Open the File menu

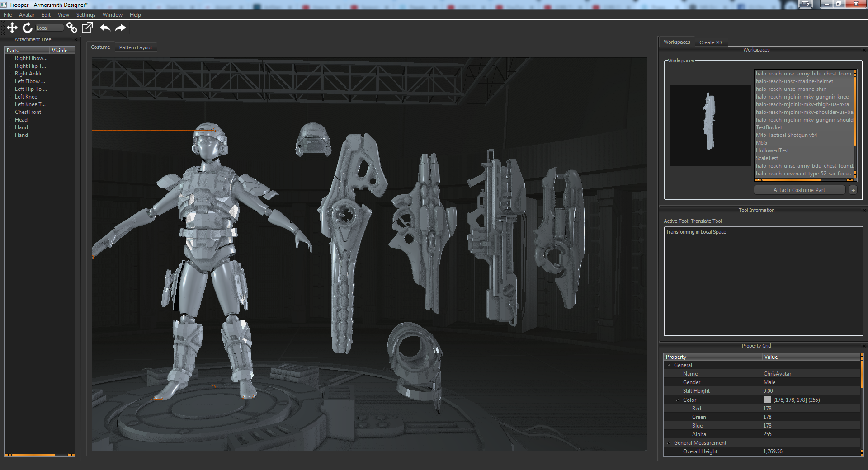(8, 15)
